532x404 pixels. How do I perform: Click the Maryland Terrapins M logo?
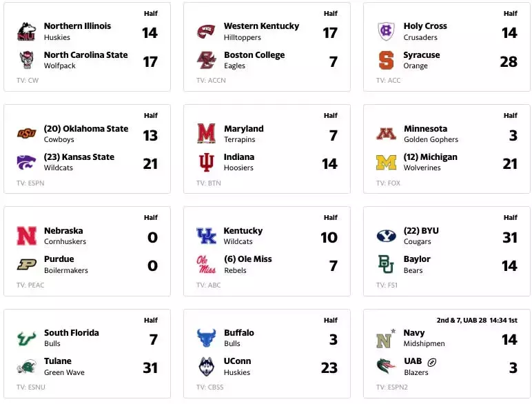coord(206,133)
